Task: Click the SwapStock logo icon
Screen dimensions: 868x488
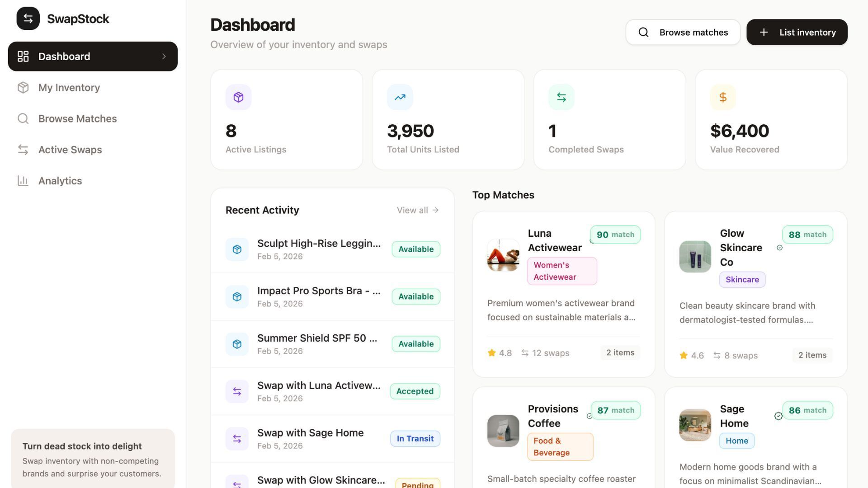Action: [28, 19]
